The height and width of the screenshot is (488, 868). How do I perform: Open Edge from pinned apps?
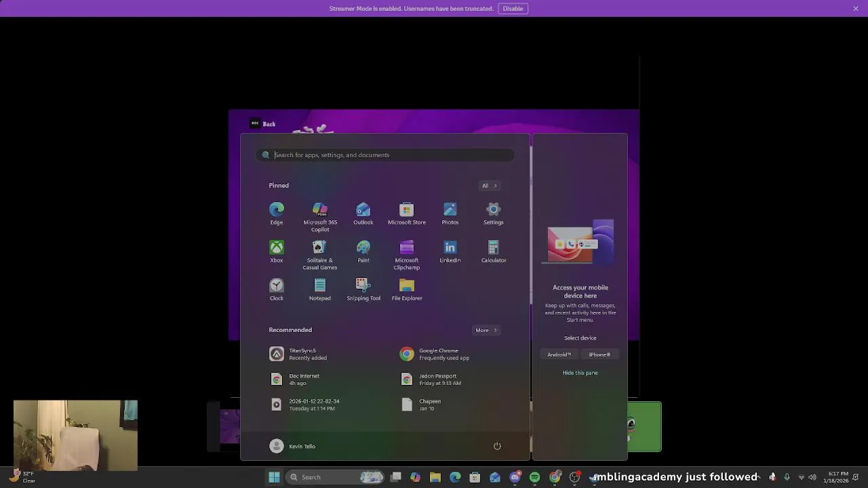tap(277, 213)
